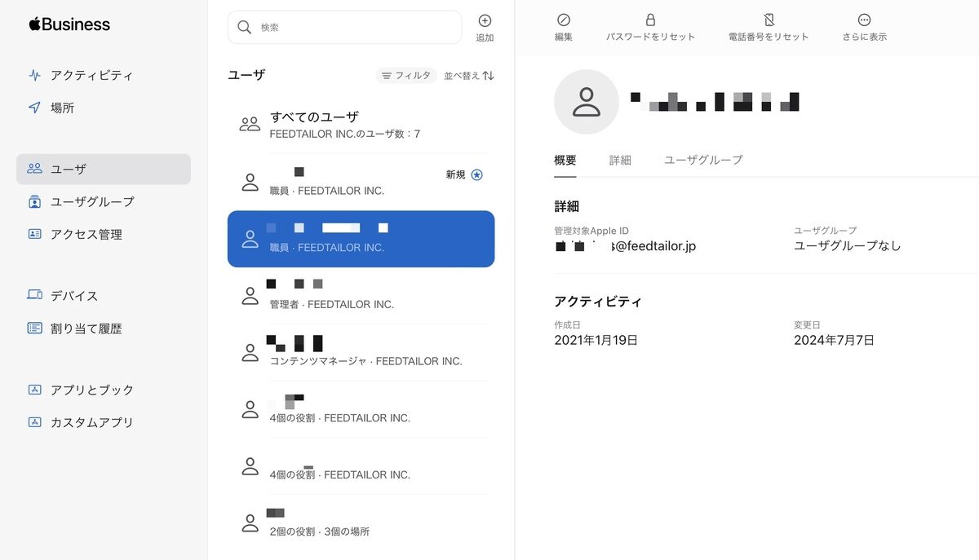Select the コンテンツマネージャ user row
The width and height of the screenshot is (979, 560).
pos(361,352)
